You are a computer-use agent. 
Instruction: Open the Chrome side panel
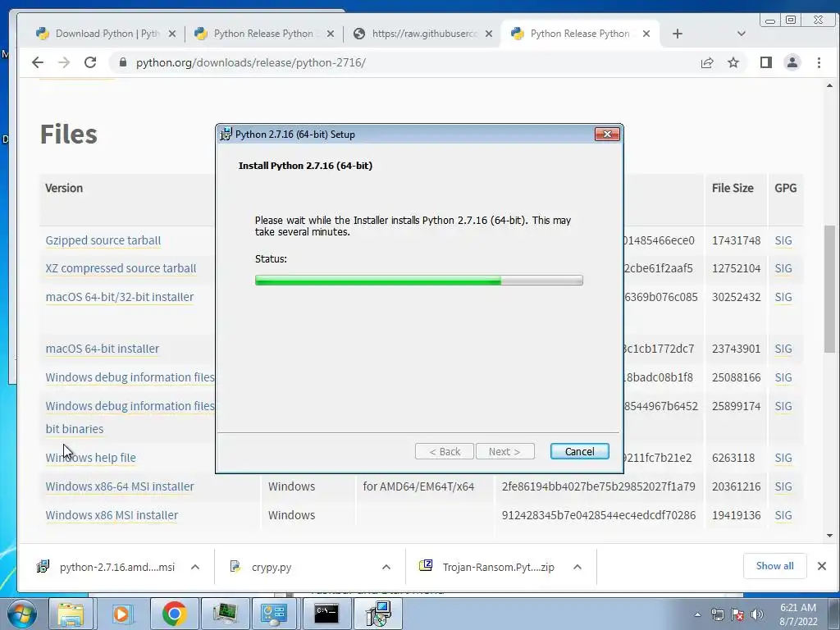pyautogui.click(x=765, y=62)
